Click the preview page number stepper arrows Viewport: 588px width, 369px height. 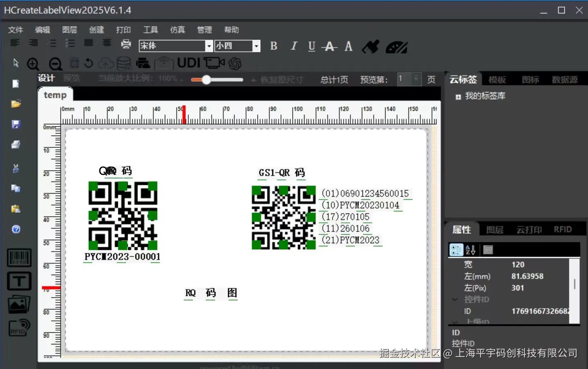[x=416, y=78]
